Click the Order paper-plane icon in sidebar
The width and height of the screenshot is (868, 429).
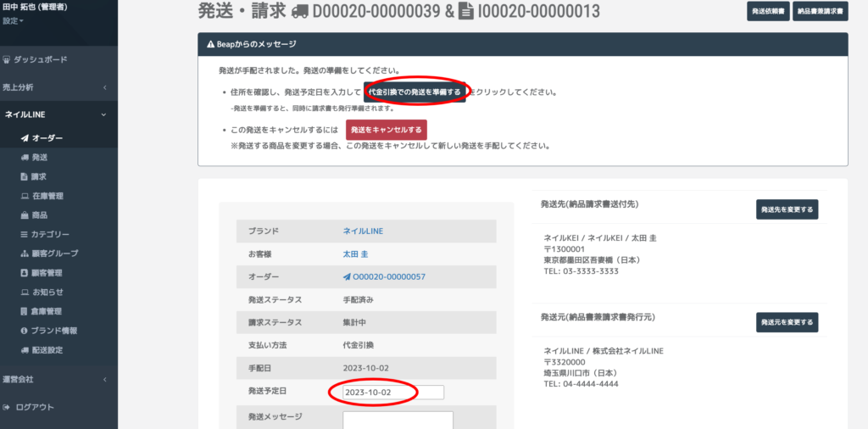click(25, 138)
